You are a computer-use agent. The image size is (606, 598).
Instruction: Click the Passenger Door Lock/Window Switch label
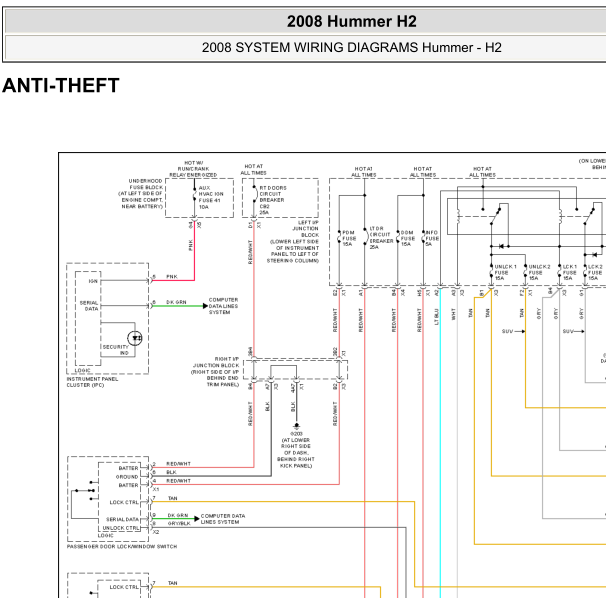pos(122,547)
